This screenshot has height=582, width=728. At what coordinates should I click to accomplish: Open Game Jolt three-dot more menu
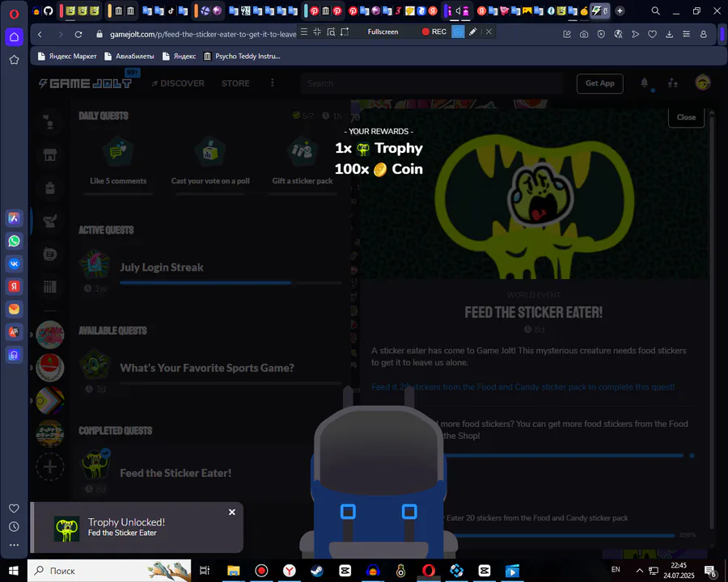tap(272, 83)
